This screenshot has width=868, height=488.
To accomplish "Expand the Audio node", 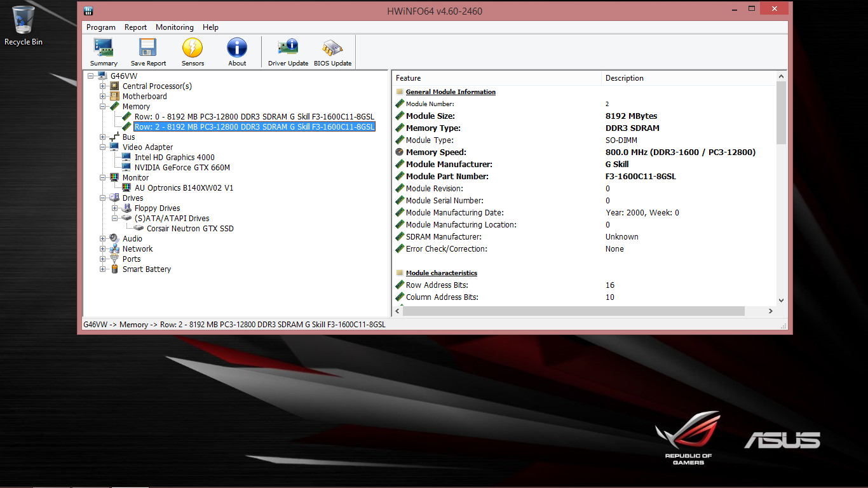I will coord(102,238).
